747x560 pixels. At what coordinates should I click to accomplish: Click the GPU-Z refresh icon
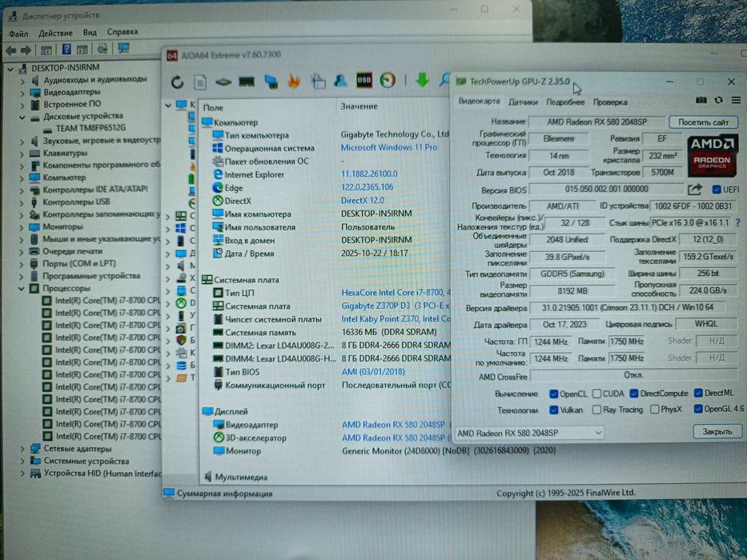click(x=718, y=100)
